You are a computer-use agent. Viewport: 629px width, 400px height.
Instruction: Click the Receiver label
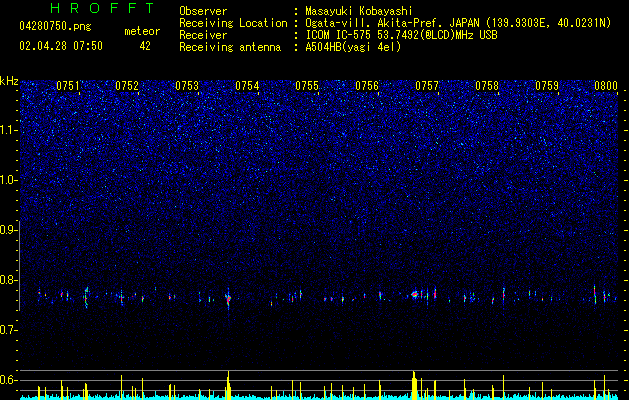point(203,35)
